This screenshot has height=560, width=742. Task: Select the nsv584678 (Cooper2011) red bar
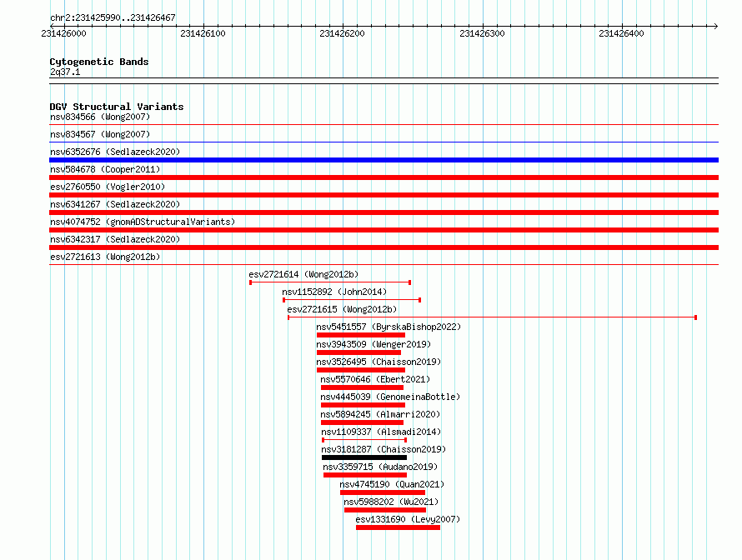[x=384, y=177]
